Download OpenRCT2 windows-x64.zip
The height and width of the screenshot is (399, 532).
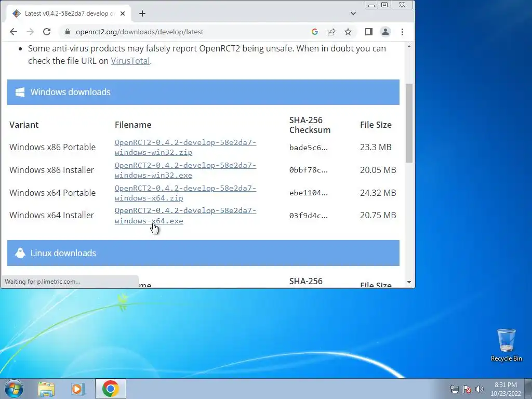(x=185, y=193)
